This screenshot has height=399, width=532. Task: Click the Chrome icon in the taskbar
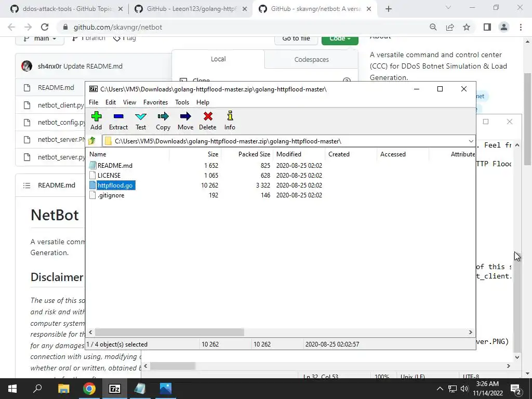[x=89, y=389]
